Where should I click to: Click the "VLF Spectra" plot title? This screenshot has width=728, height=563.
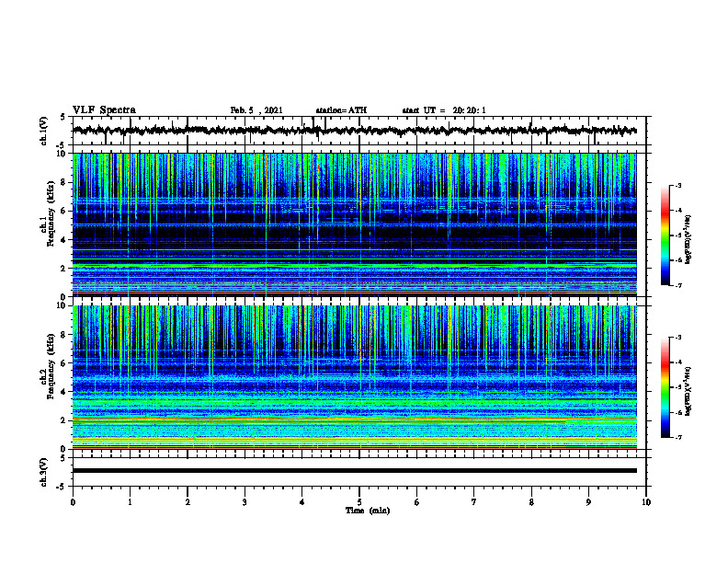[104, 110]
